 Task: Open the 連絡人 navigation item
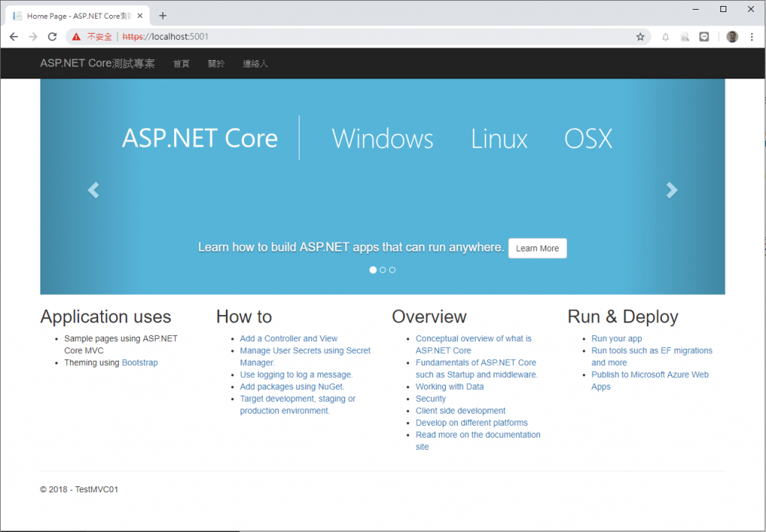tap(255, 64)
